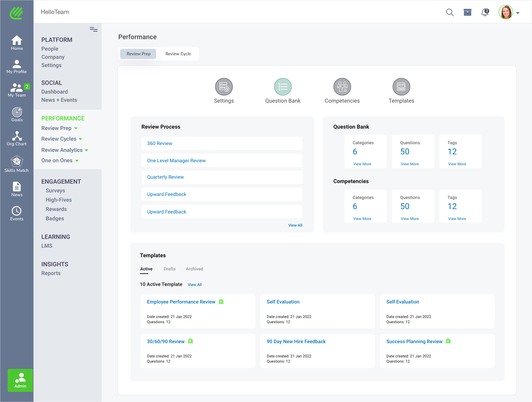Open the Question Bank circle icon
The width and height of the screenshot is (532, 402).
[x=283, y=87]
